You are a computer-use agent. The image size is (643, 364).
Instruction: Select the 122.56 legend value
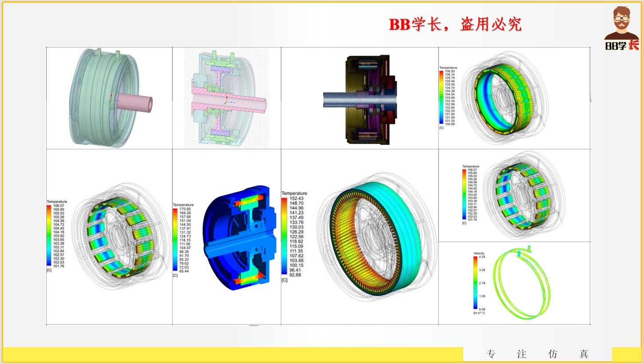[296, 237]
